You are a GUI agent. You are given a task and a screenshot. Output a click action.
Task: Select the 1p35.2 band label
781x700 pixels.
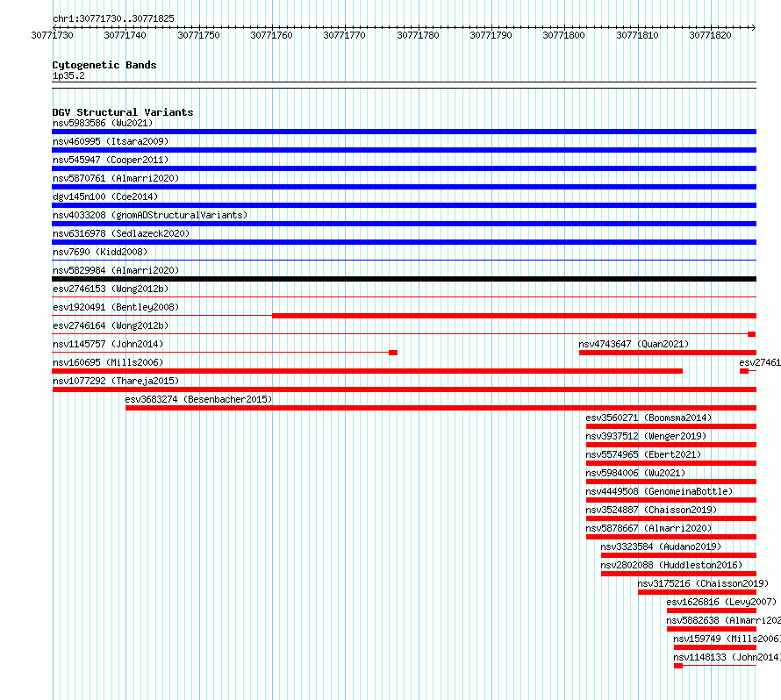(68, 75)
